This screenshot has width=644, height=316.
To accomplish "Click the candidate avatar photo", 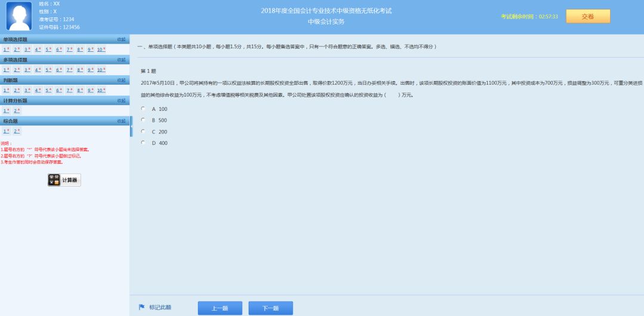I will [x=19, y=16].
